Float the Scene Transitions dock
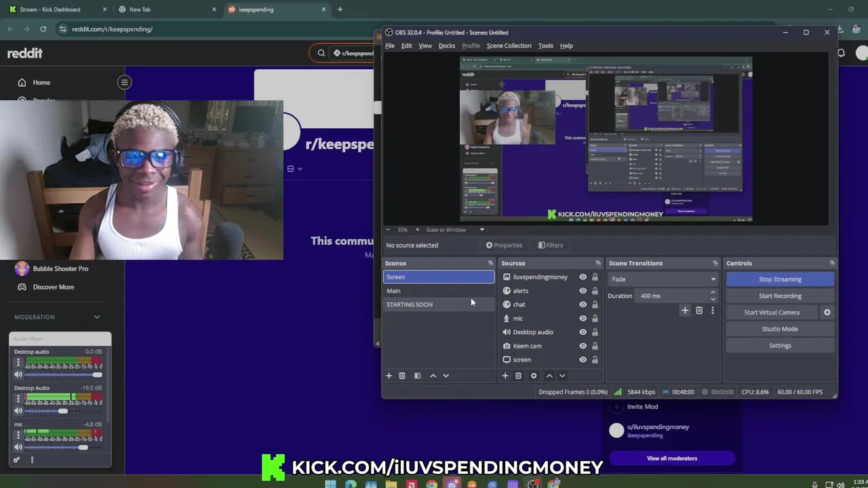 (x=715, y=263)
